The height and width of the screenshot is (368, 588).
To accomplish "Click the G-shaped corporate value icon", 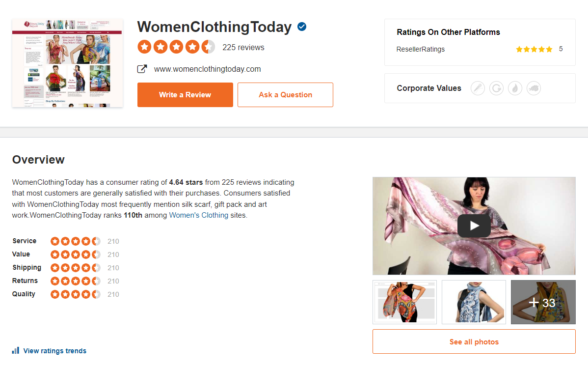I will (x=496, y=88).
